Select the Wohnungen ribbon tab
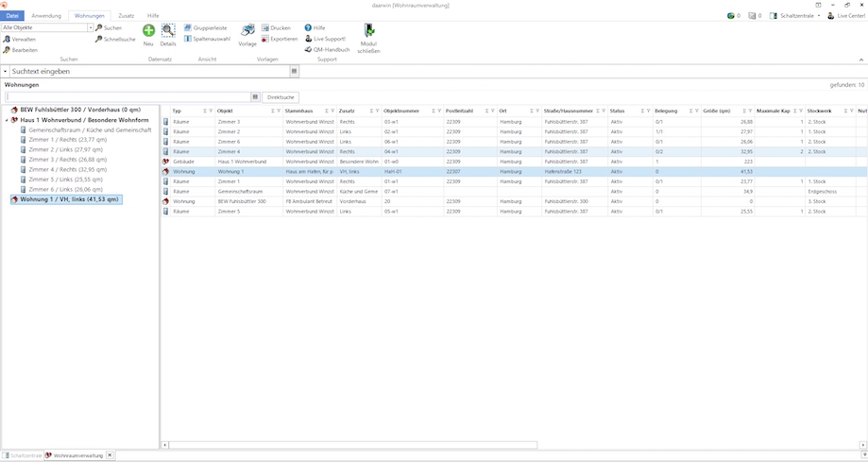This screenshot has width=868, height=462. [x=90, y=15]
